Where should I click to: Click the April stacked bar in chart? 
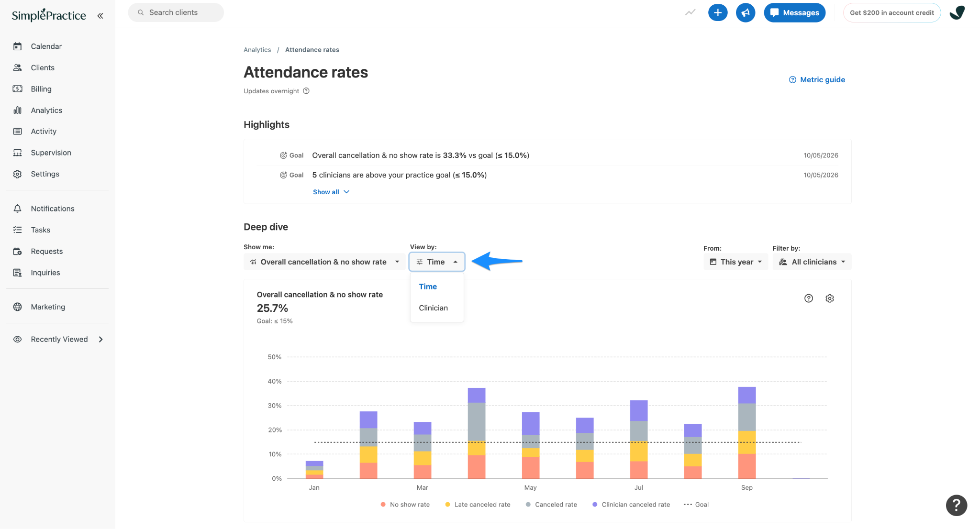tap(477, 433)
